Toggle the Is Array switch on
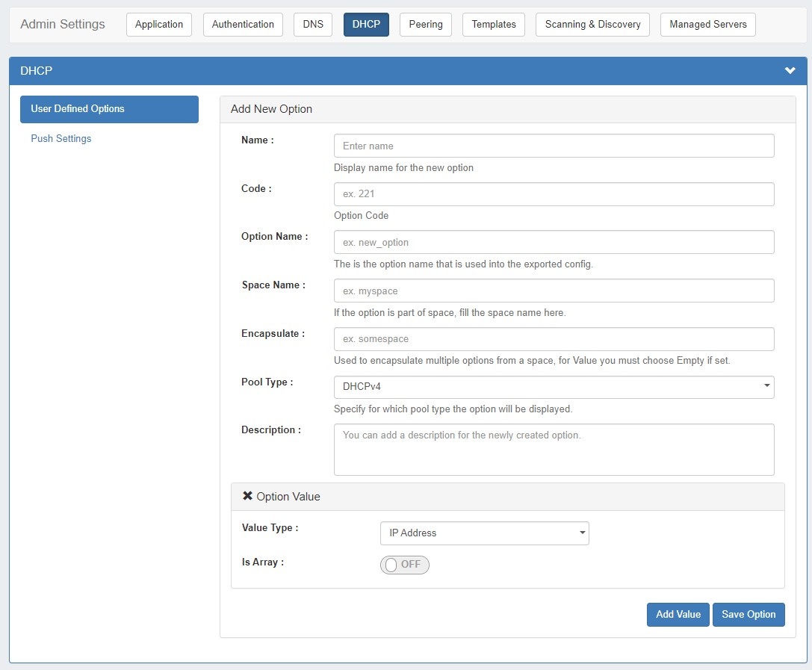Viewport: 812px width, 670px height. point(404,565)
